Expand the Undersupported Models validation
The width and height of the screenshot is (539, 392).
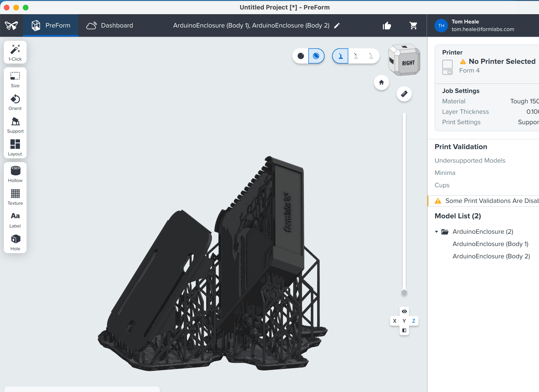[x=470, y=160]
